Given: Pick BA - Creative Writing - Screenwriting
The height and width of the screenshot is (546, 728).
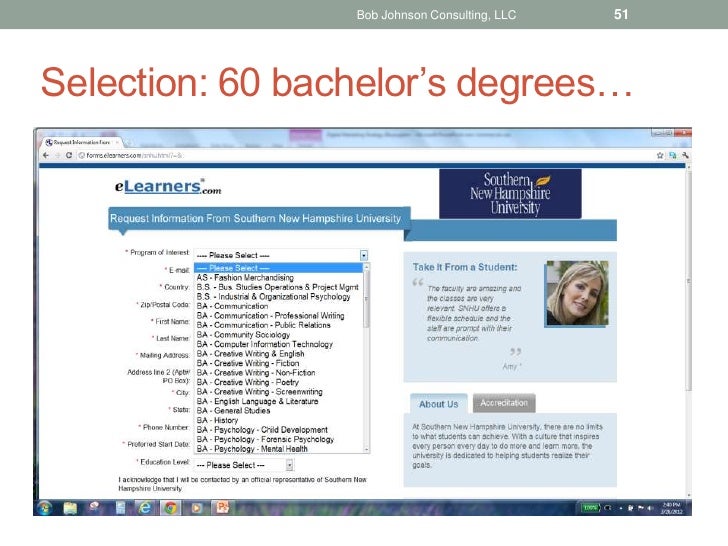Looking at the screenshot, I should [x=279, y=391].
